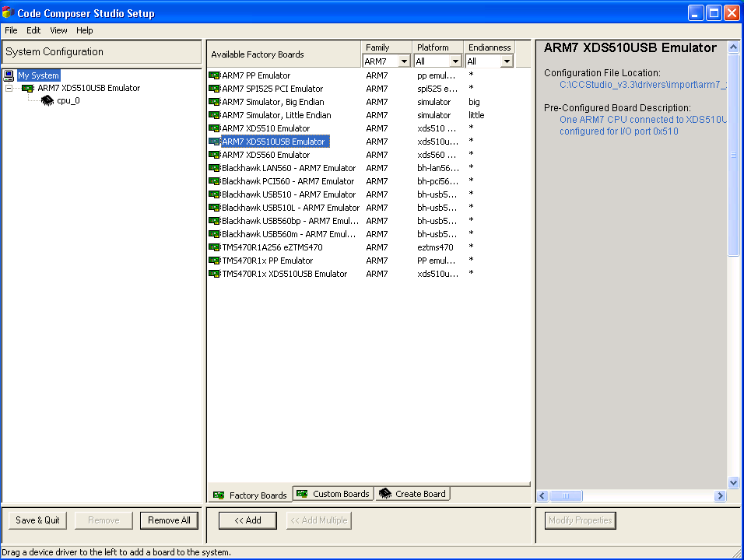Click the configuration file path link
The height and width of the screenshot is (560, 744).
643,85
